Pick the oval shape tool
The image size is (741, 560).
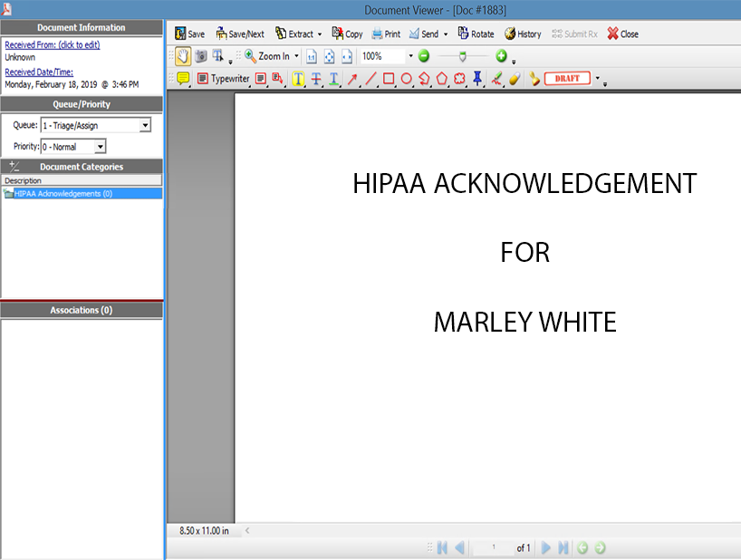click(x=407, y=79)
